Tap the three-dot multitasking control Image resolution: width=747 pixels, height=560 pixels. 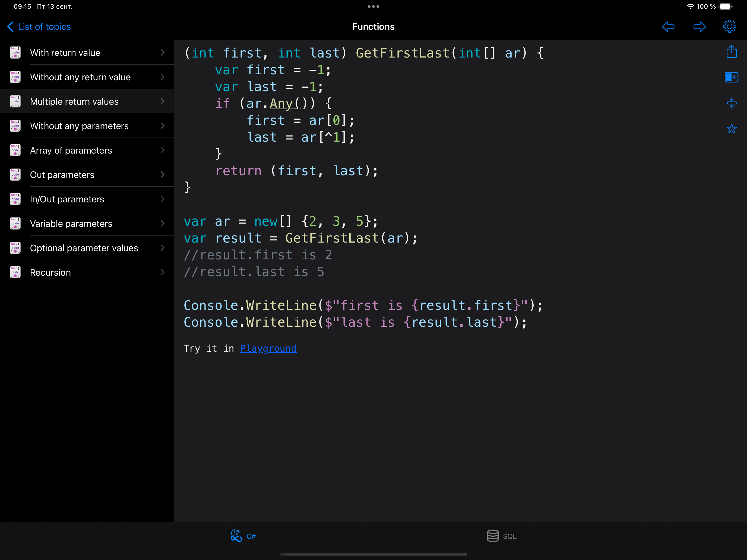[x=373, y=7]
